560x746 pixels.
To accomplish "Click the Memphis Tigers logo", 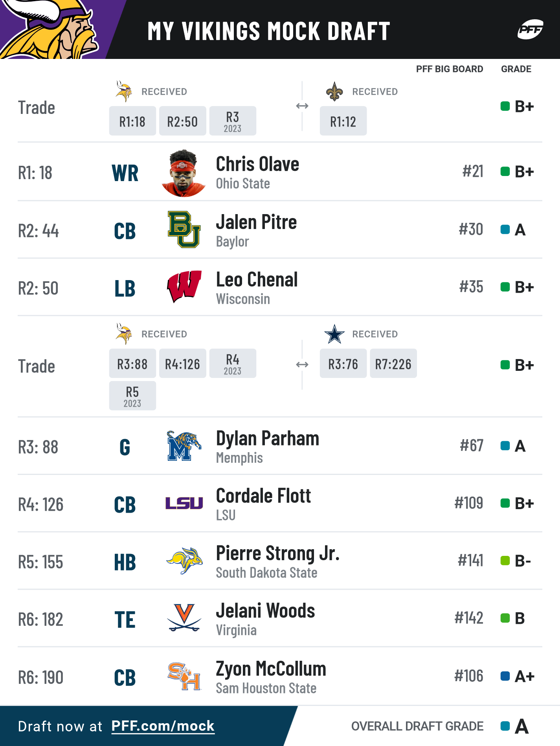I will [x=184, y=445].
